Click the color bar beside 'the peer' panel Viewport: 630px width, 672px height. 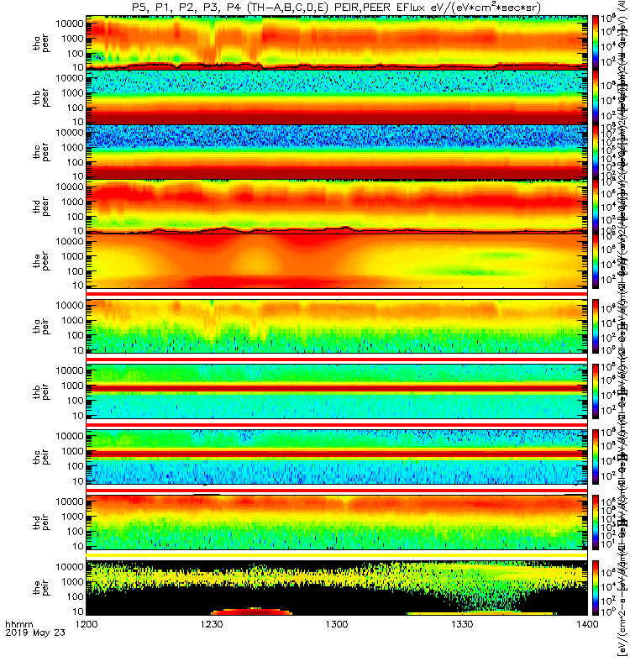coord(596,261)
